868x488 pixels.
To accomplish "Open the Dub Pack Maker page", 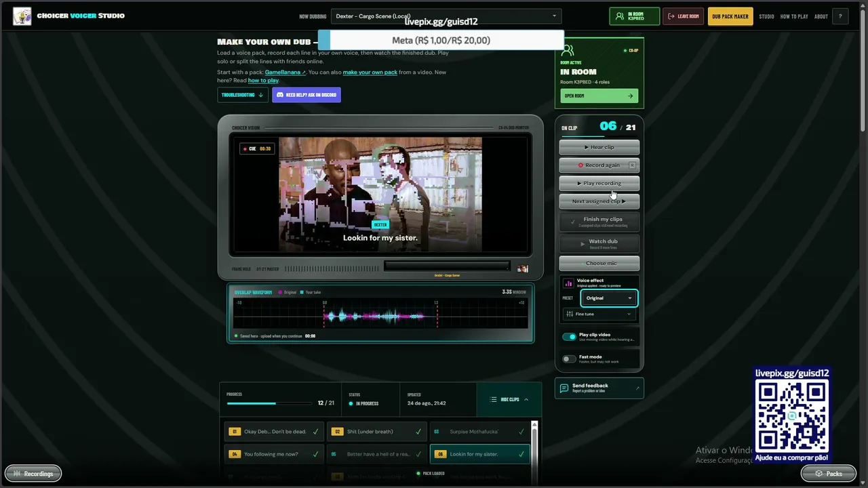I will point(730,16).
